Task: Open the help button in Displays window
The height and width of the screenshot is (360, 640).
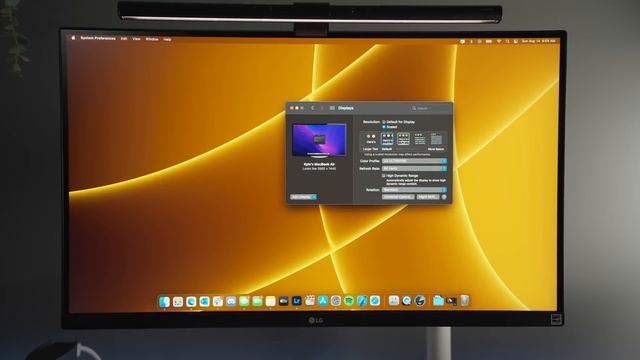Action: point(444,197)
